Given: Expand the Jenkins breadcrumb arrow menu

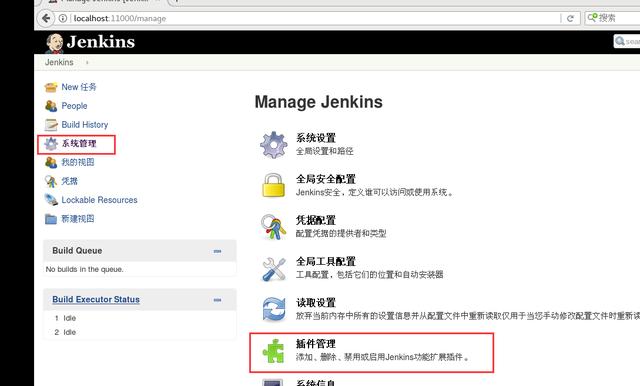Looking at the screenshot, I should tap(87, 62).
